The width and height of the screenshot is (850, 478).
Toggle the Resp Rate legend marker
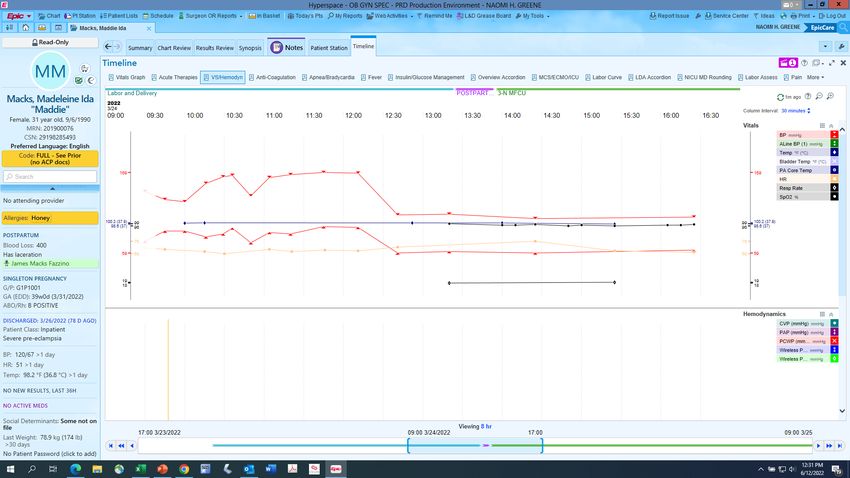834,188
